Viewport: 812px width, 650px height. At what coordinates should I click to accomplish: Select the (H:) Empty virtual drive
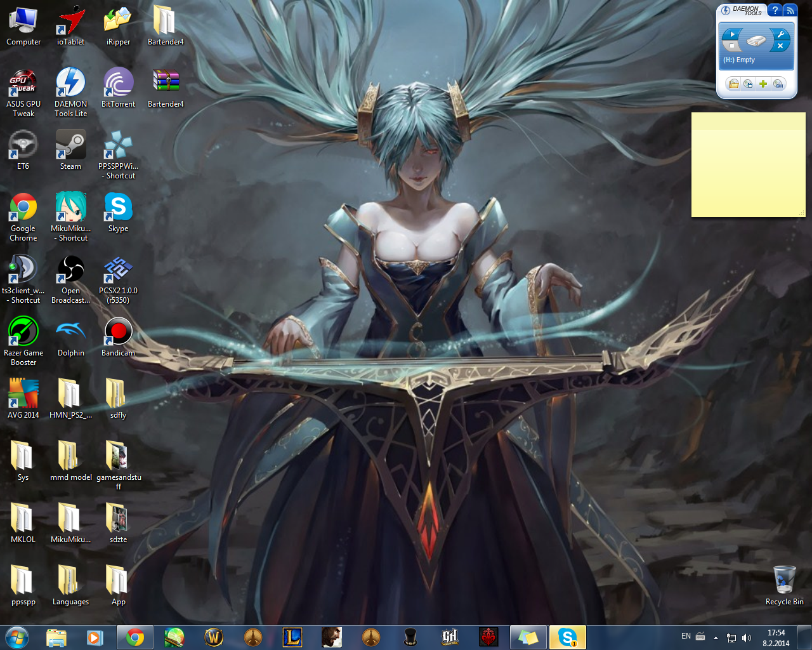[x=756, y=47]
